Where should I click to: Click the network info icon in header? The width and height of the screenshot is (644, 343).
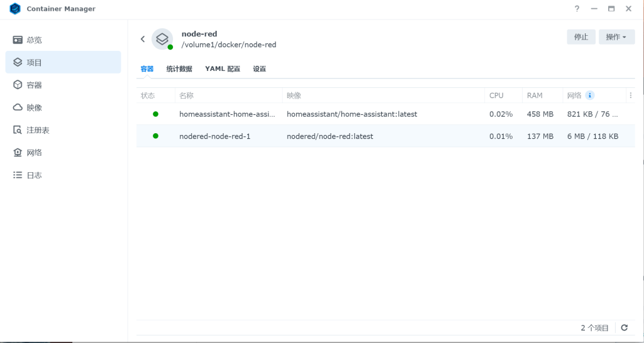pyautogui.click(x=590, y=95)
